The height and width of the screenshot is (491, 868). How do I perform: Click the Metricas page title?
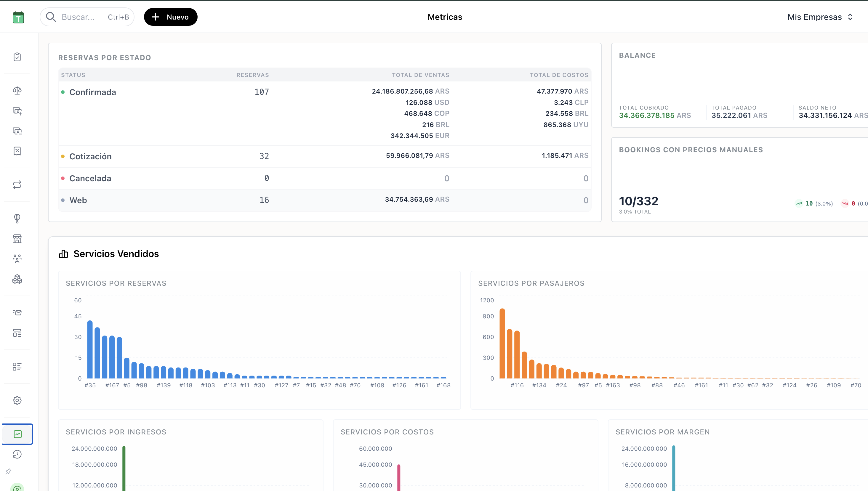(x=445, y=17)
